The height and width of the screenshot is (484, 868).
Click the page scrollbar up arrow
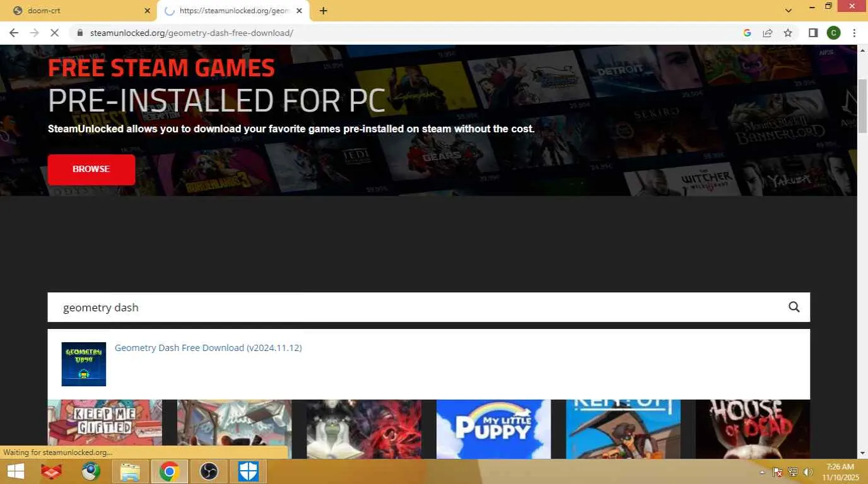click(862, 50)
